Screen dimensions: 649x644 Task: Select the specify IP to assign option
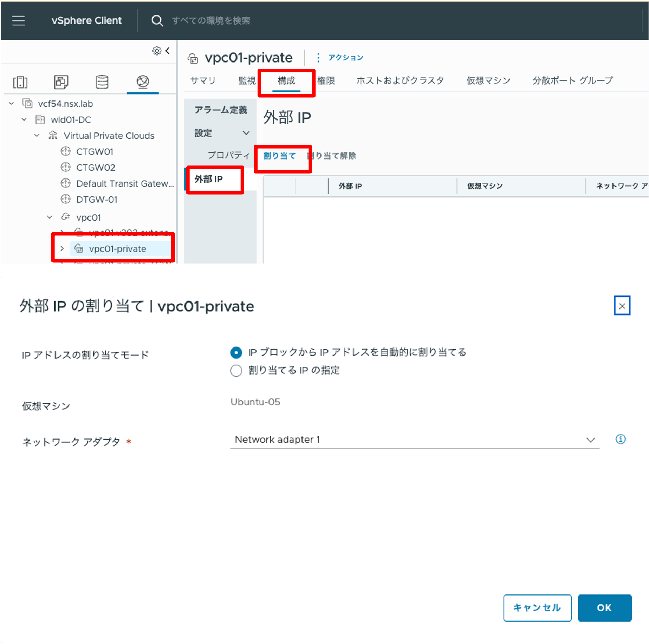click(236, 370)
